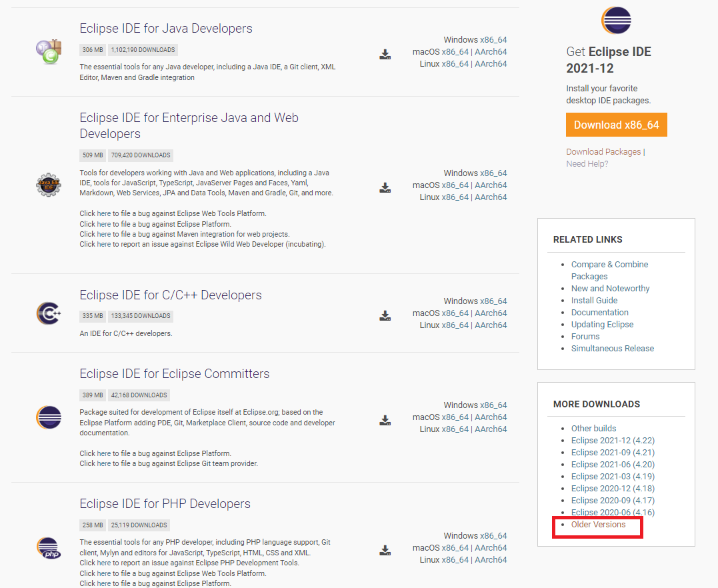Click download icon for C/C++ Developers package

(385, 315)
